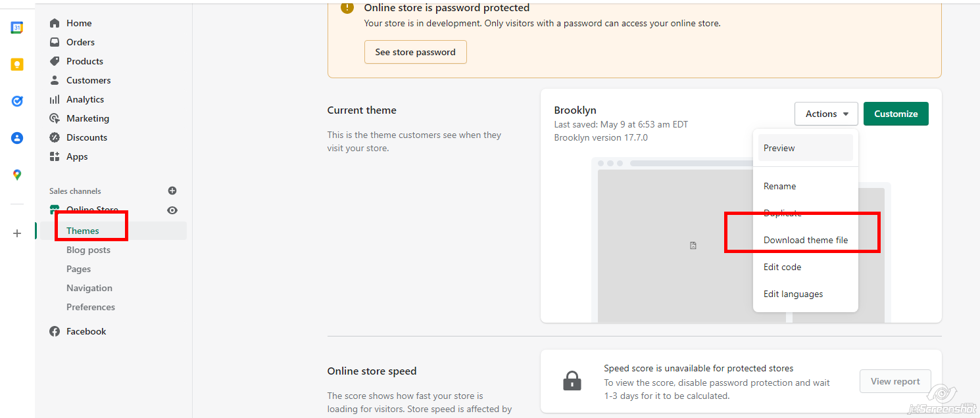Open Google Tasks in the side panel
Viewport: 980px width, 418px height.
pyautogui.click(x=17, y=101)
